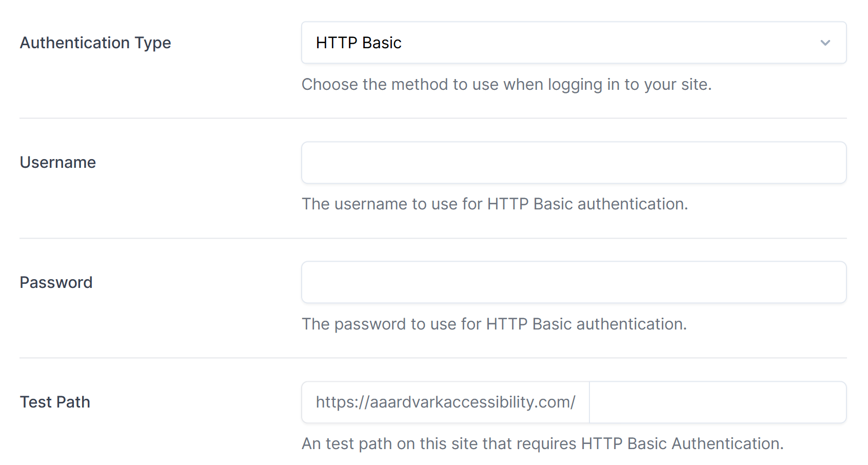Click the username helper description text
This screenshot has height=465, width=868.
click(494, 204)
